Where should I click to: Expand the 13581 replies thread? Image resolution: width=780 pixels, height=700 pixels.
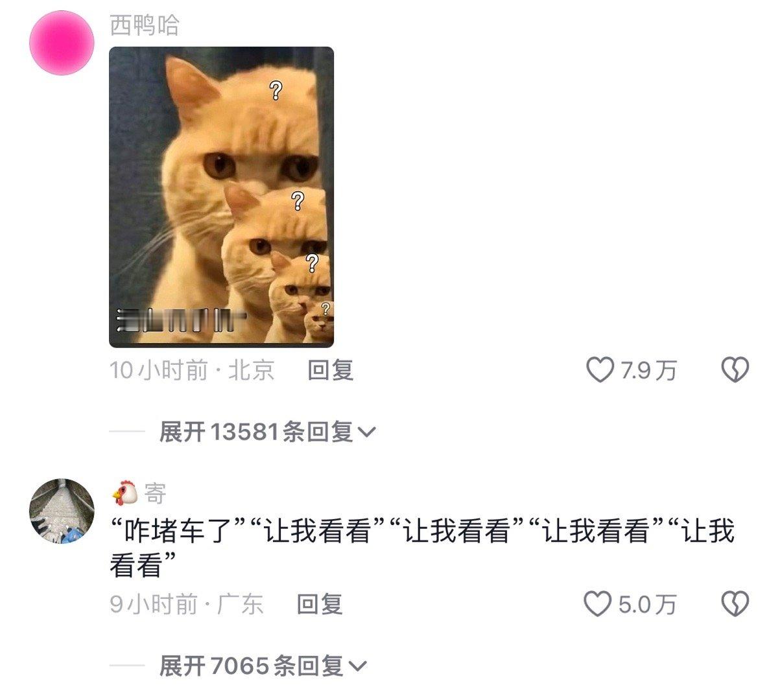(267, 431)
